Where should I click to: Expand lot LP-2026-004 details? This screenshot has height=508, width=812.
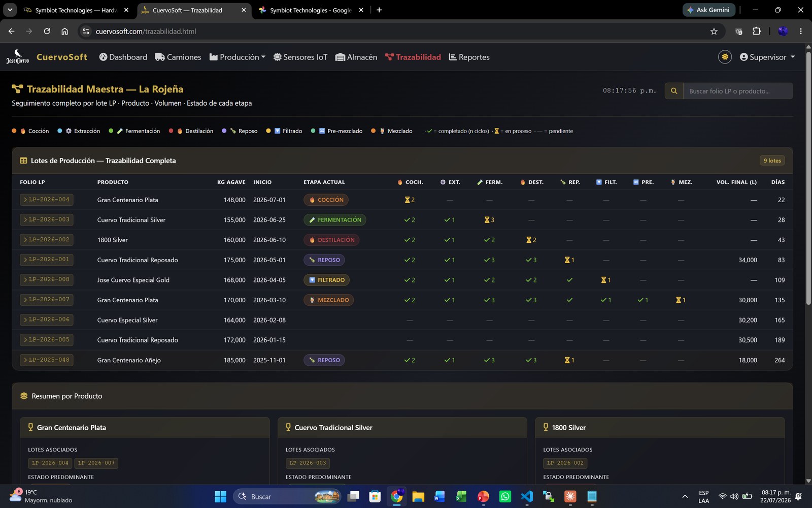point(47,200)
